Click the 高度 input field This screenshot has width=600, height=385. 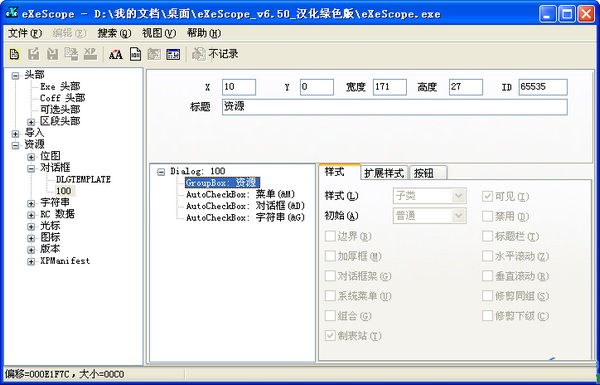466,87
